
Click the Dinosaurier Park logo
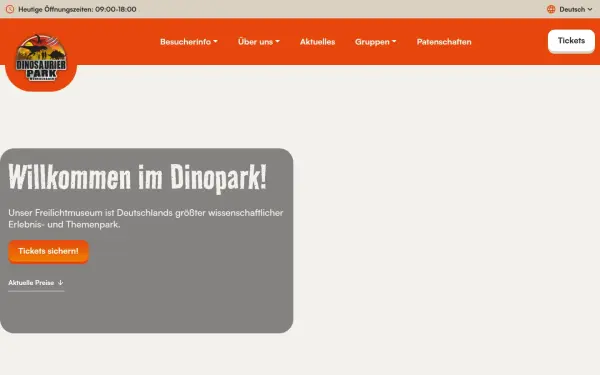pyautogui.click(x=41, y=58)
